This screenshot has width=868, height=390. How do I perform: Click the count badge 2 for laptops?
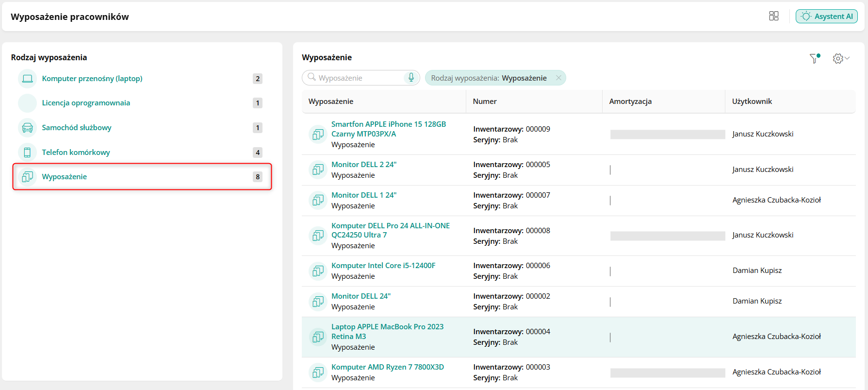[258, 79]
